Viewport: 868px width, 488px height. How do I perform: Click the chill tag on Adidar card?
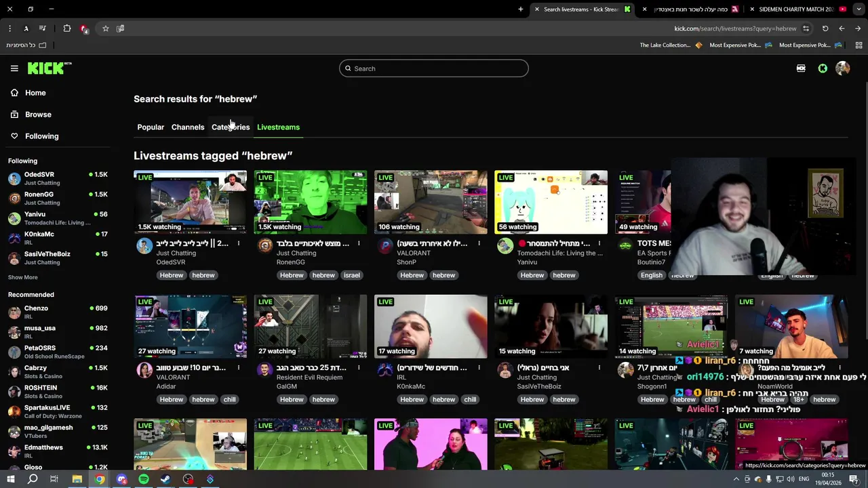point(229,400)
